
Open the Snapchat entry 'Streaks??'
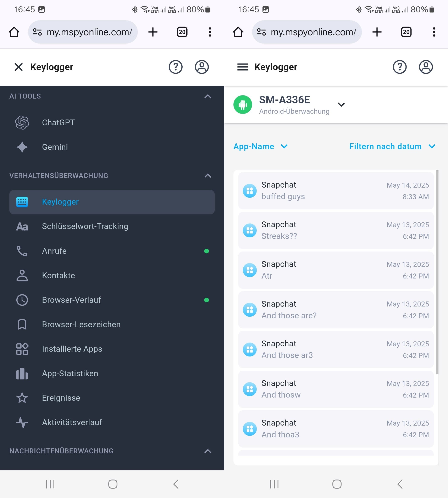point(336,230)
